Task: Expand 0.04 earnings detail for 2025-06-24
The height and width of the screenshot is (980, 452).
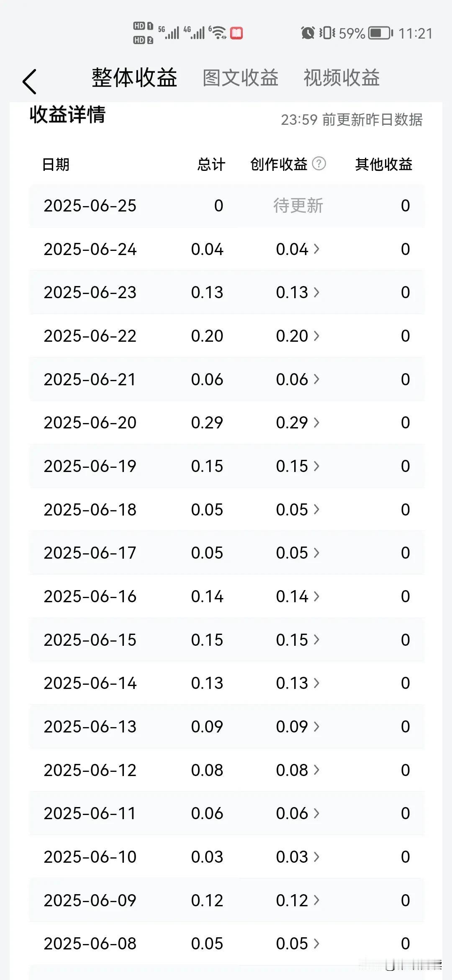Action: pos(298,249)
